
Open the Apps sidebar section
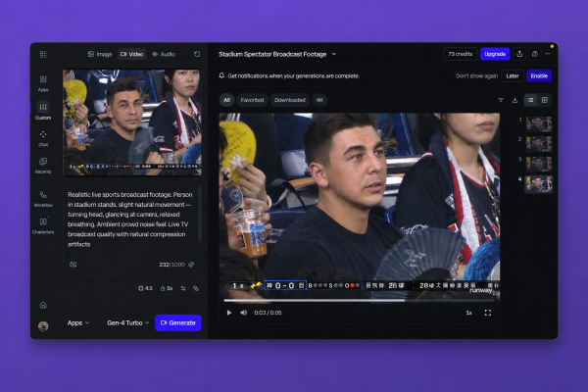(43, 83)
